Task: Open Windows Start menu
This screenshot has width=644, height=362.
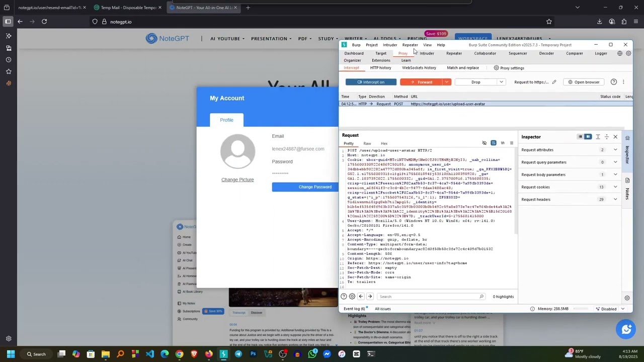Action: point(11,354)
